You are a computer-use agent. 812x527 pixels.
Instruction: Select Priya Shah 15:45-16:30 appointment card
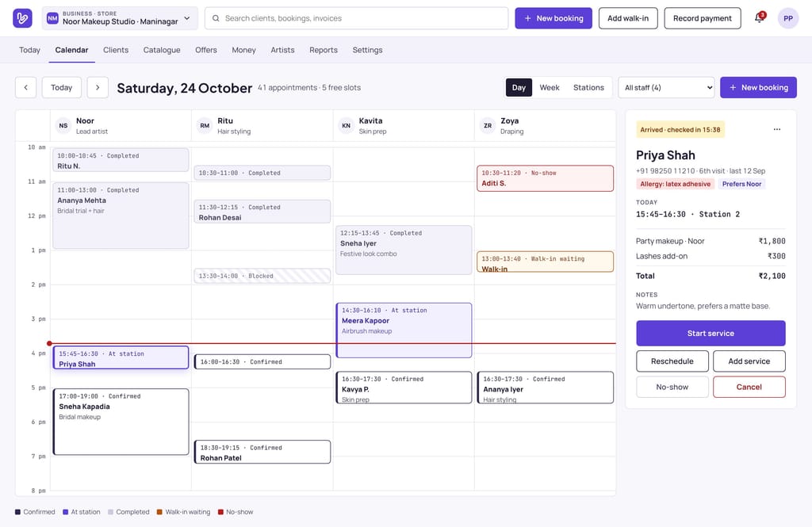tap(121, 357)
